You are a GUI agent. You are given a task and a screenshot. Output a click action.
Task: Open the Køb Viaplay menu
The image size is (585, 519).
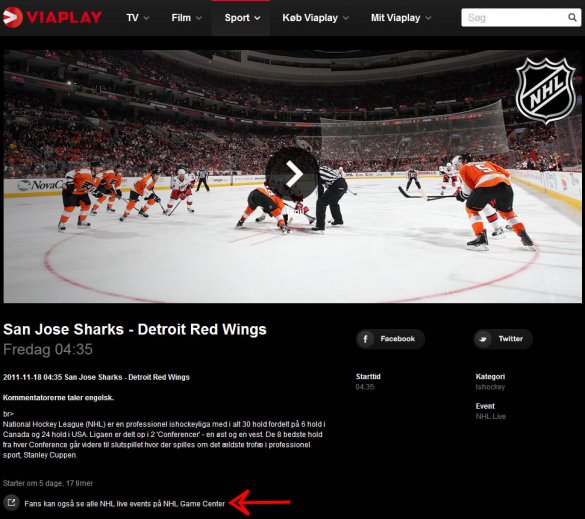[315, 18]
